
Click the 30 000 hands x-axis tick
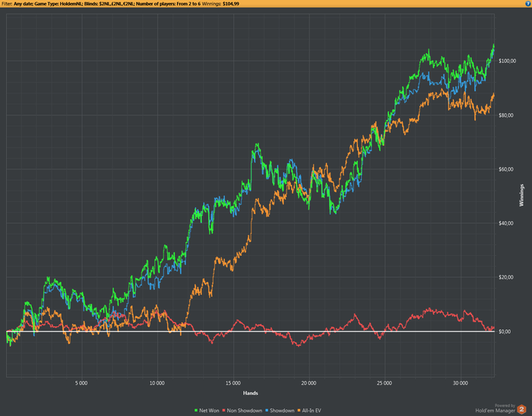(x=460, y=383)
